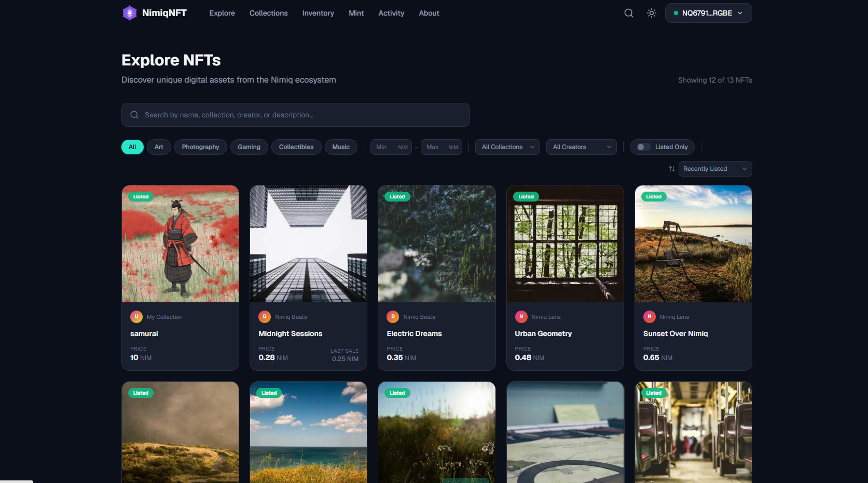This screenshot has height=483, width=868.
Task: Click the Min price input field
Action: (x=391, y=147)
